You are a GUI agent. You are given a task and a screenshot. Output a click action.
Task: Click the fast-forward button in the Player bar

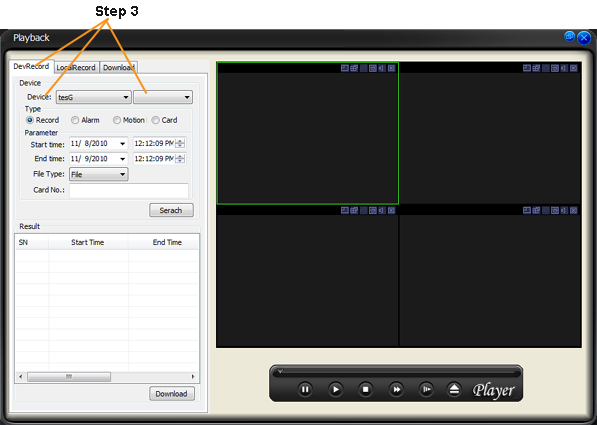pos(396,390)
